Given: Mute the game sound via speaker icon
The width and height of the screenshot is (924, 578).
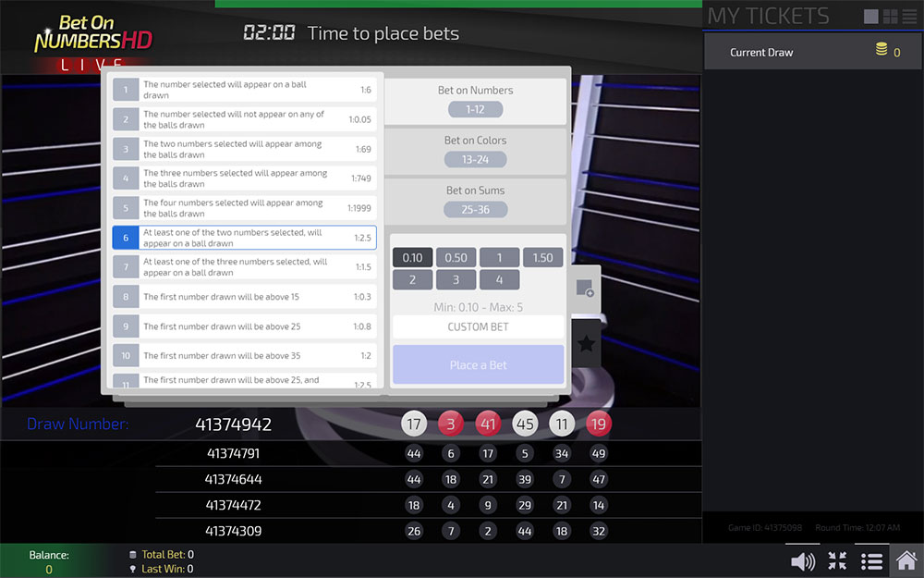Looking at the screenshot, I should coord(803,561).
